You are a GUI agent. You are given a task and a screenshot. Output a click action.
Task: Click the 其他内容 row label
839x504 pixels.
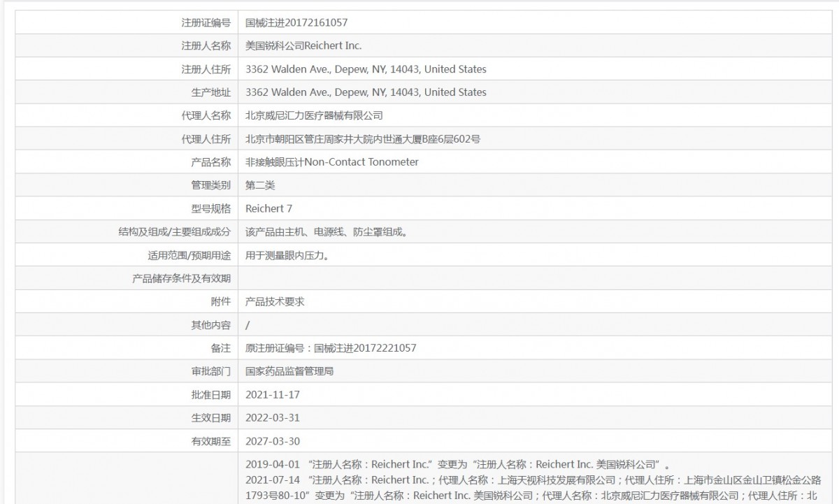click(x=210, y=325)
